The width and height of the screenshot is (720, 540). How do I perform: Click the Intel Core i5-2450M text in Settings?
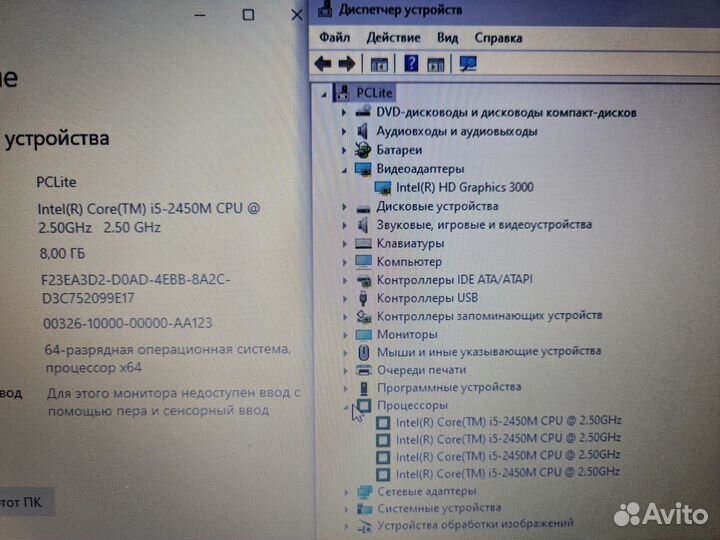coord(149,218)
